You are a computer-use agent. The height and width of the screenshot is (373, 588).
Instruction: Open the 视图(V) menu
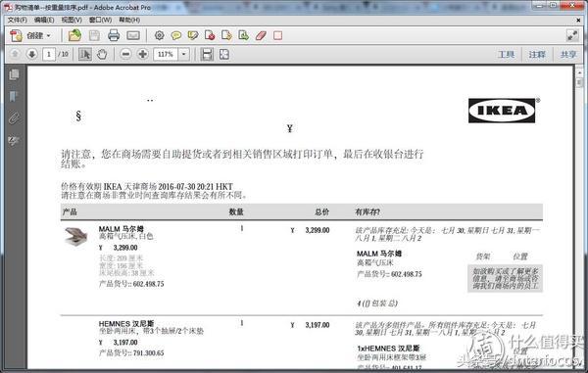click(72, 20)
